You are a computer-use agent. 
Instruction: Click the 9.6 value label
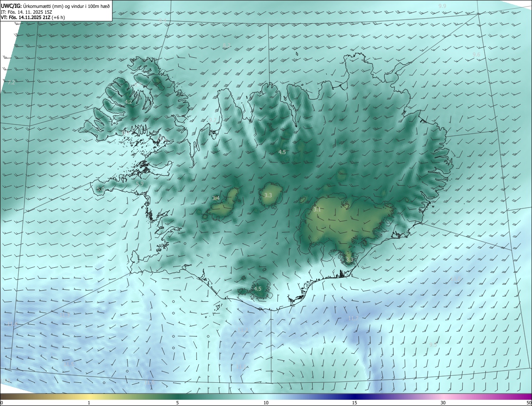point(476,55)
